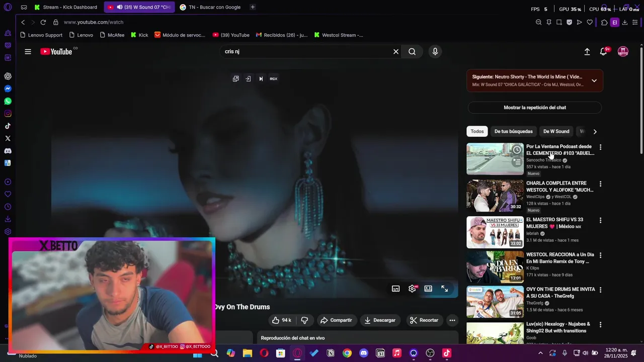Open Messenger from the Opera sidebar
Image resolution: width=644 pixels, height=362 pixels.
tap(8, 89)
